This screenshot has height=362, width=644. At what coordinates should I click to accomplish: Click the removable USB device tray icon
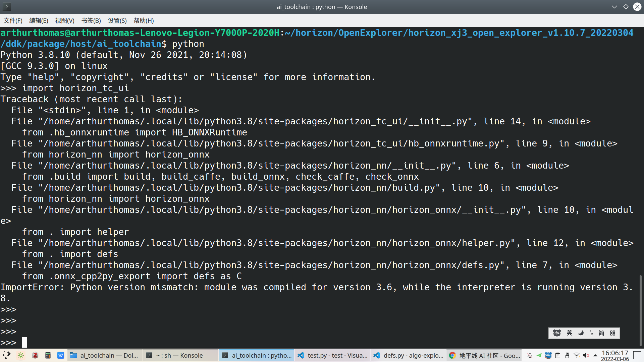tap(567, 355)
